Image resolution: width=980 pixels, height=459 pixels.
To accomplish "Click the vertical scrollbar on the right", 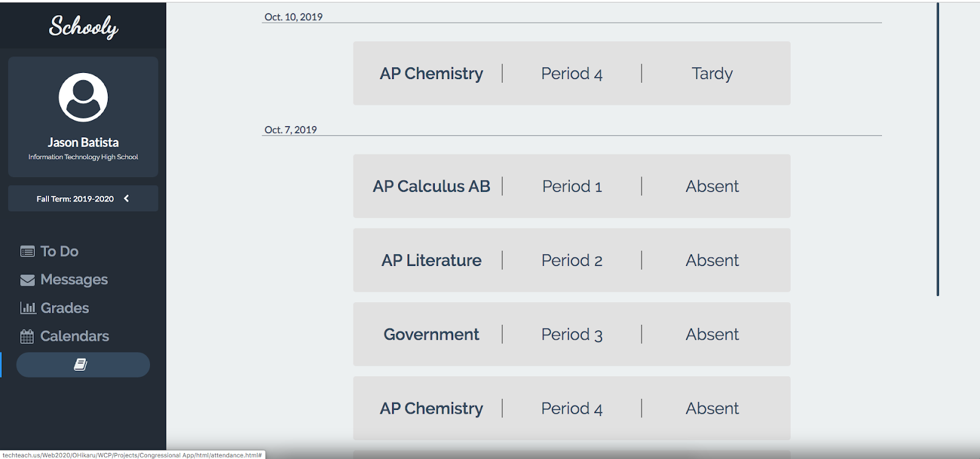I will click(x=937, y=150).
